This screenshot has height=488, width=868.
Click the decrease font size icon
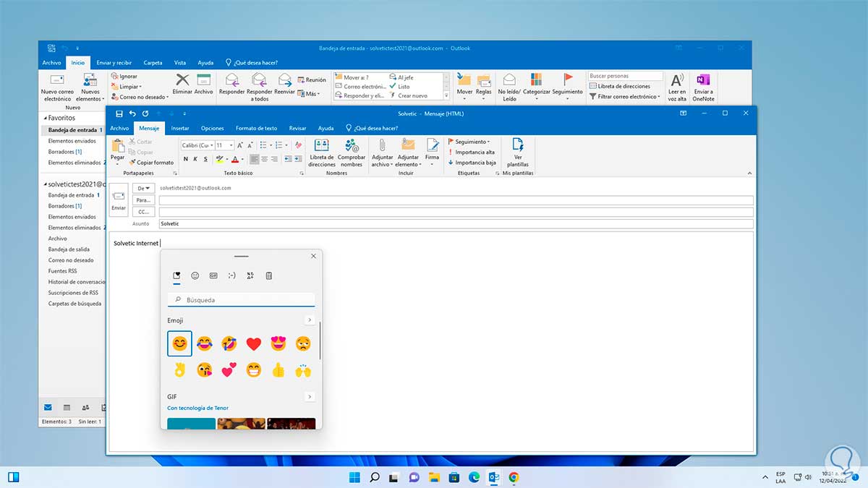point(250,145)
